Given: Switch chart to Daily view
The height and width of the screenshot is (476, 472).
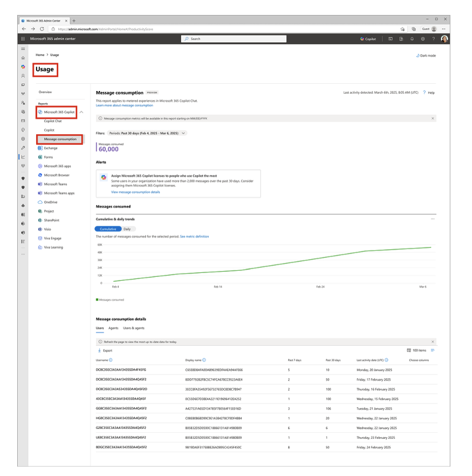Looking at the screenshot, I should (x=127, y=229).
